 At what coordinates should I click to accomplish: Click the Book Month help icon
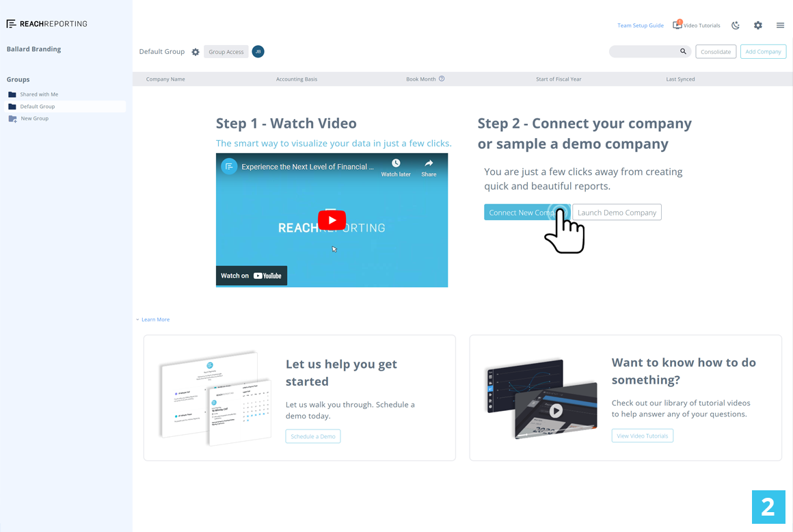[442, 79]
